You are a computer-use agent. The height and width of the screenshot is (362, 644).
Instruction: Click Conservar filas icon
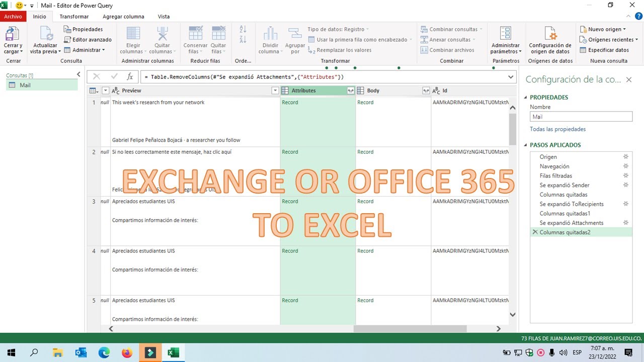195,33
